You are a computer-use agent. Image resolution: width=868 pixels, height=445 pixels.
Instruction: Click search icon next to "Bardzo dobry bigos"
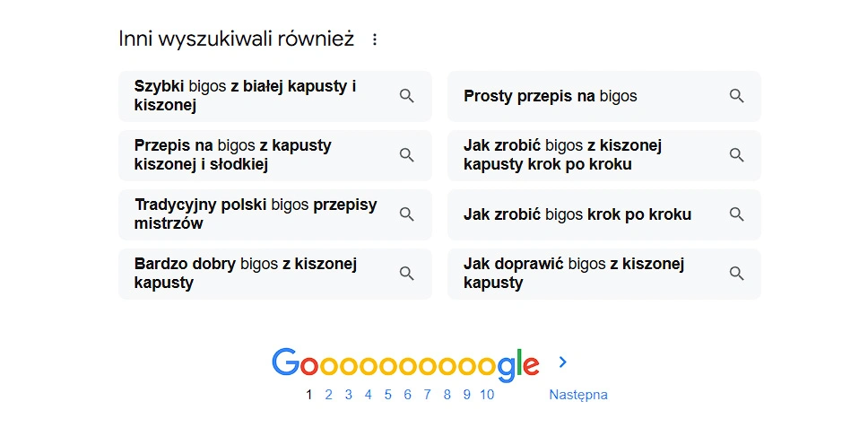pos(407,274)
